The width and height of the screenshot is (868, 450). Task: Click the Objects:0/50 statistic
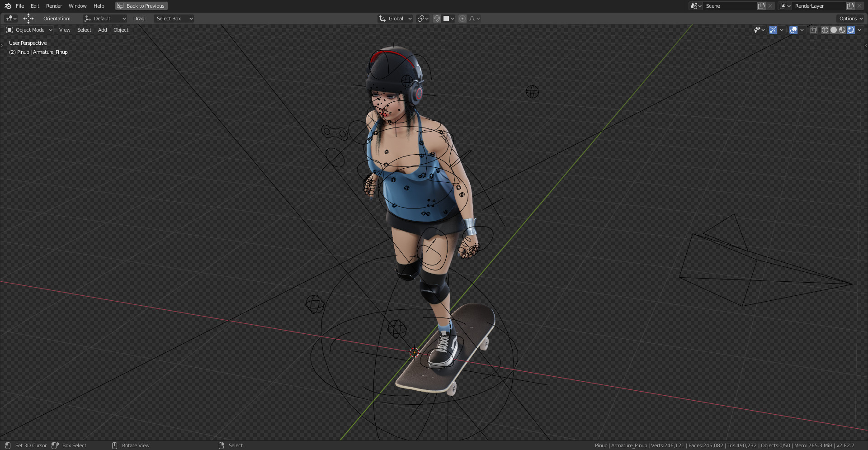[x=775, y=445]
